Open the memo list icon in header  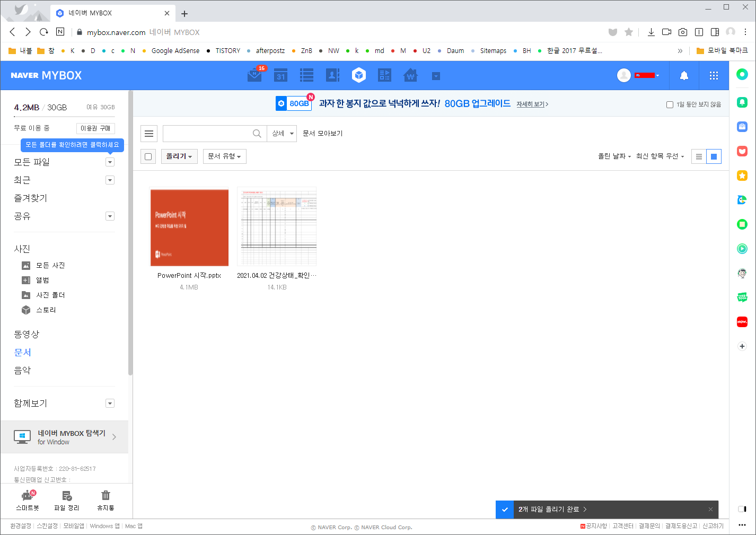coord(306,75)
